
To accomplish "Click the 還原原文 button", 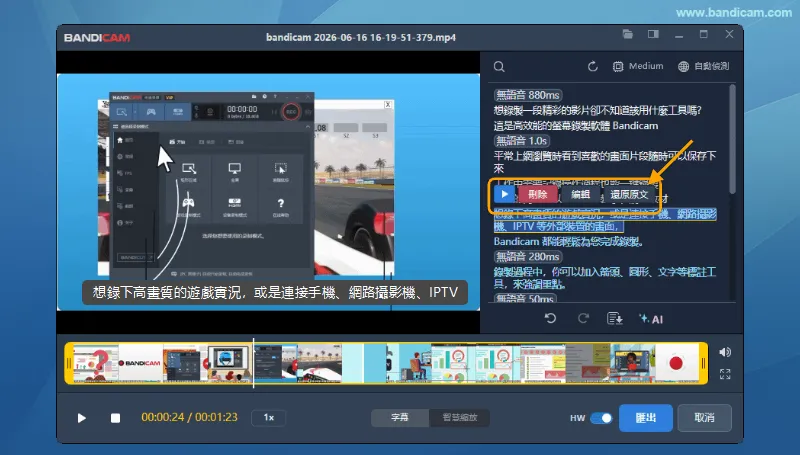I will 629,194.
